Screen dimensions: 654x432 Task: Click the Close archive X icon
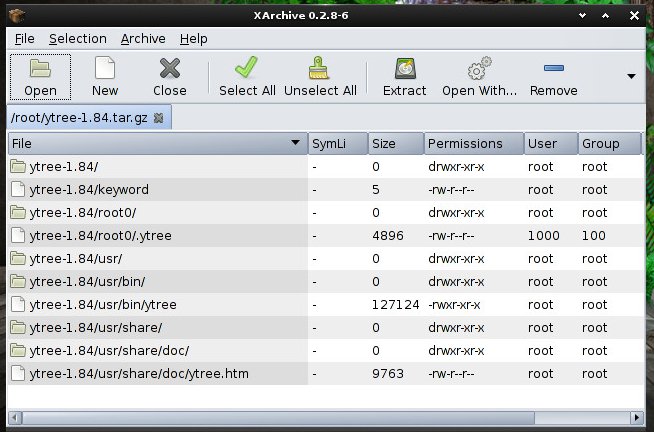click(x=170, y=68)
